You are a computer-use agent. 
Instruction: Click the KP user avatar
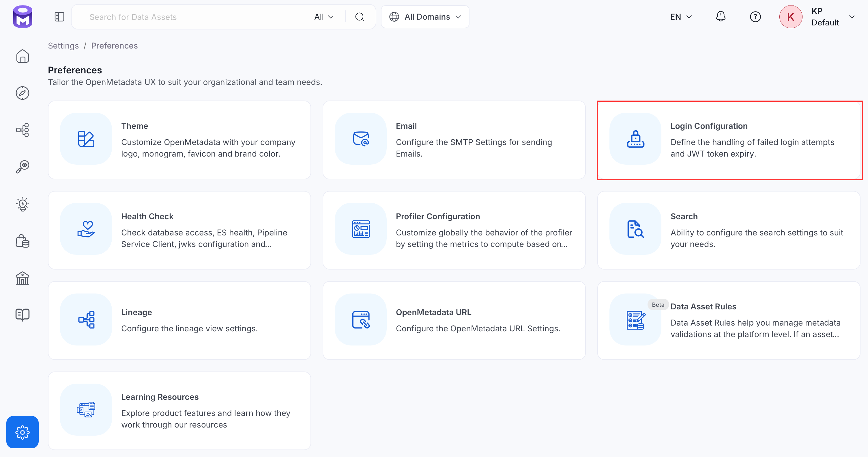click(x=790, y=17)
